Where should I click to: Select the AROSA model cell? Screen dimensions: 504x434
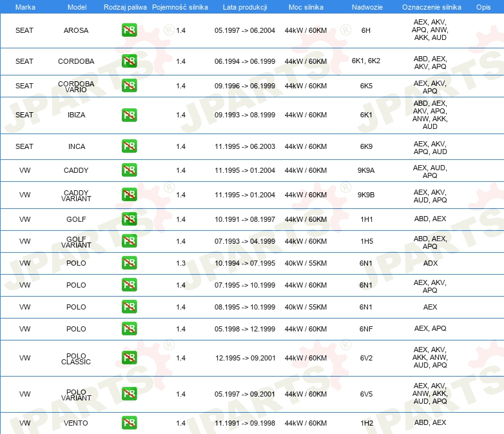click(76, 30)
